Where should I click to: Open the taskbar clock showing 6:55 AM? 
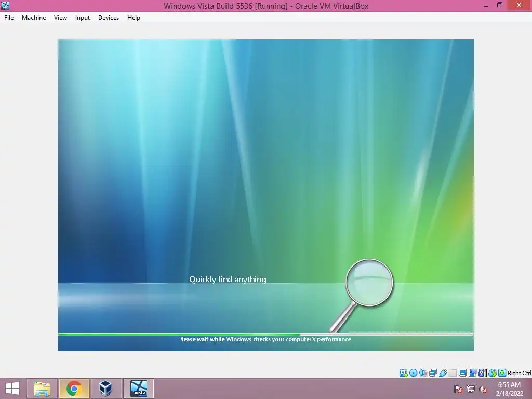509,389
